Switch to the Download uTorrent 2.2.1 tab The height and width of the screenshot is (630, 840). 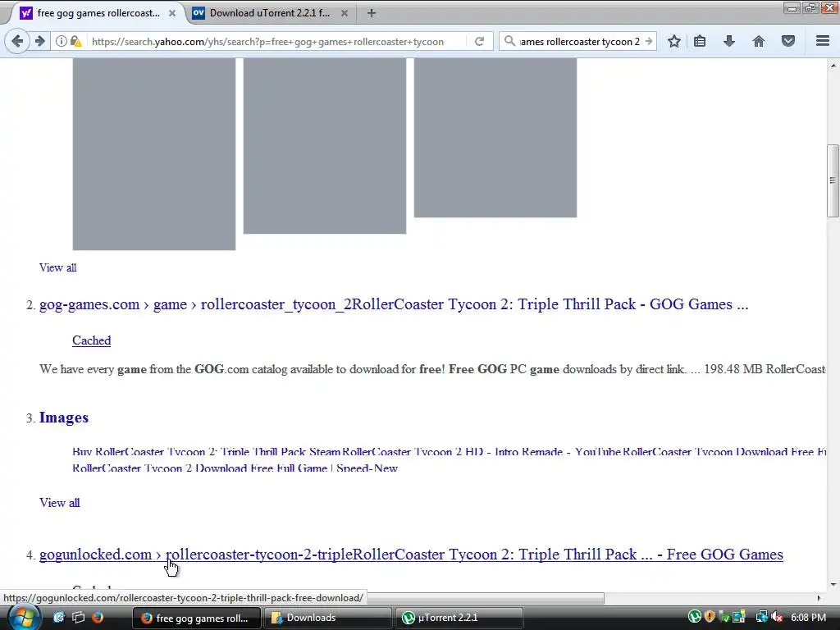point(269,13)
